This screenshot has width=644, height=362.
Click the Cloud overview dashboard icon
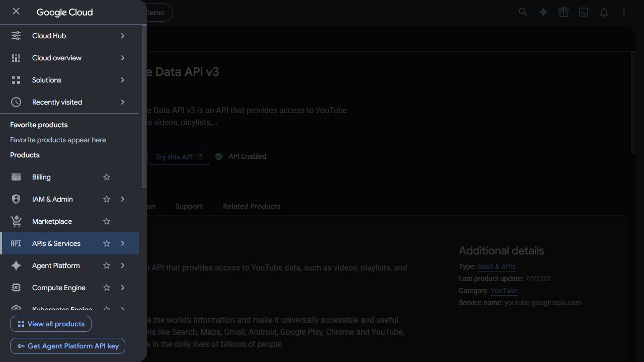click(x=16, y=58)
